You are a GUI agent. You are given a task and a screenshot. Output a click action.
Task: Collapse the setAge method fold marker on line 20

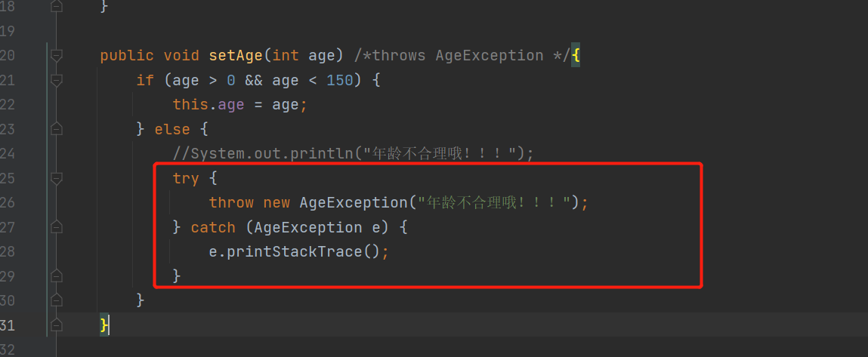click(57, 55)
